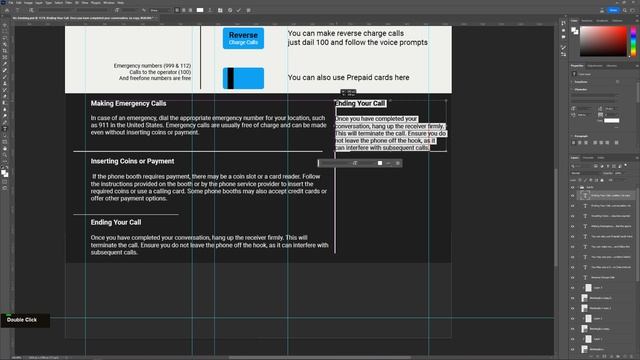Open the layer filter Kind dropdown
Screen dimensions: 640x360
tap(582, 166)
